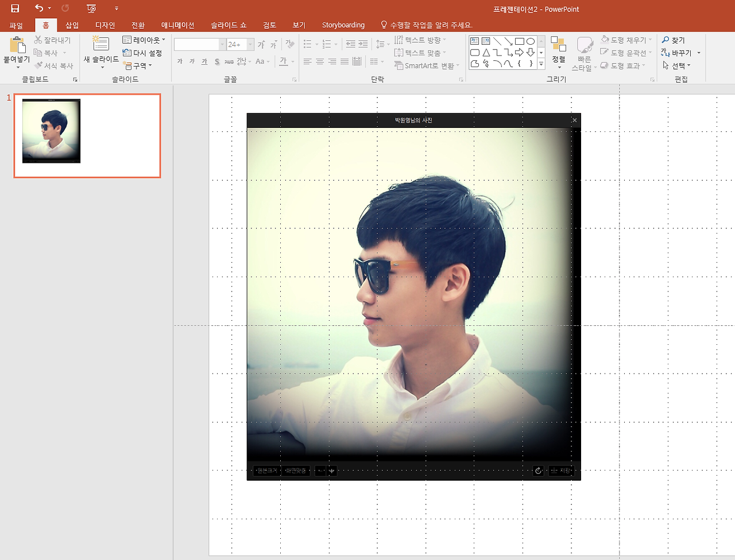Clear all formatting with the eraser icon

[290, 45]
